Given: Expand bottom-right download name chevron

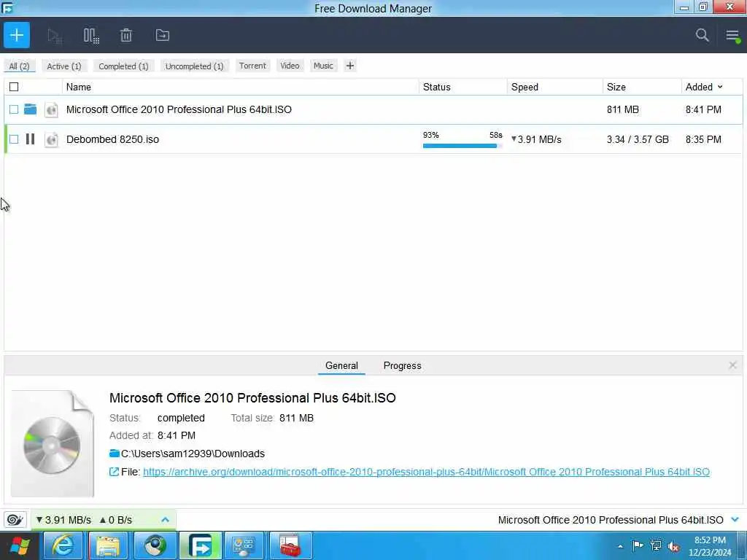Looking at the screenshot, I should [735, 519].
